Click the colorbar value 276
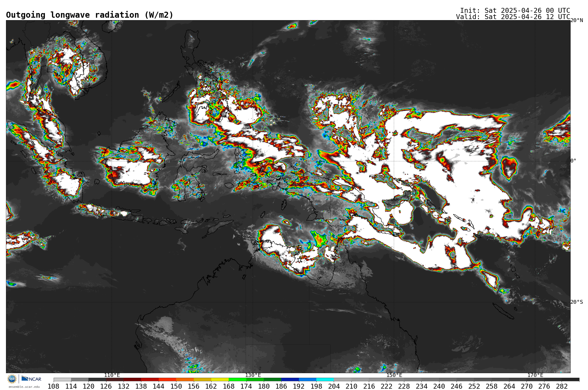 click(544, 386)
